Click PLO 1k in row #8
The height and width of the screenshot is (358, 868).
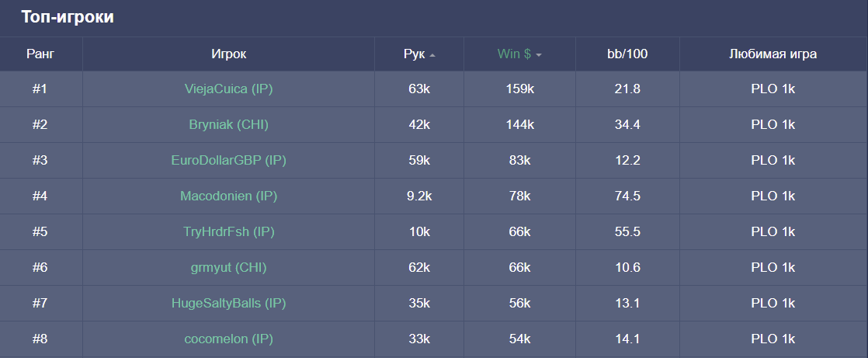773,339
